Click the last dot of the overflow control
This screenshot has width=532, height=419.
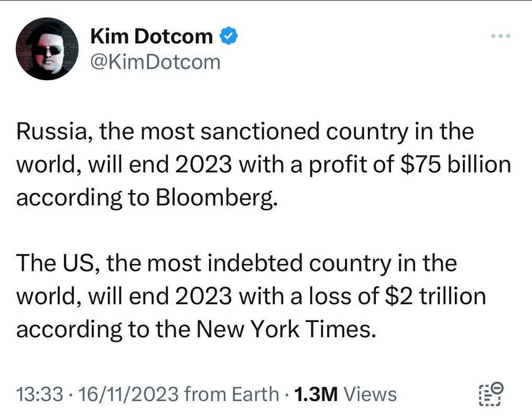tap(509, 35)
